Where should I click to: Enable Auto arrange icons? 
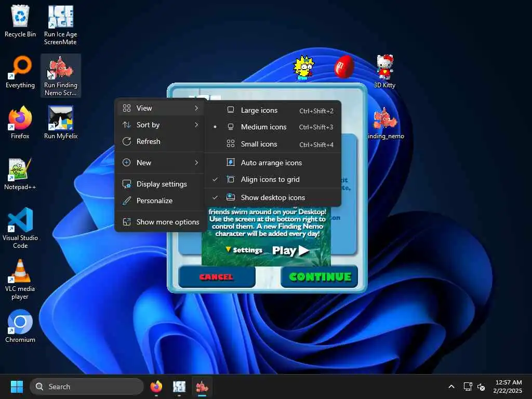point(273,163)
